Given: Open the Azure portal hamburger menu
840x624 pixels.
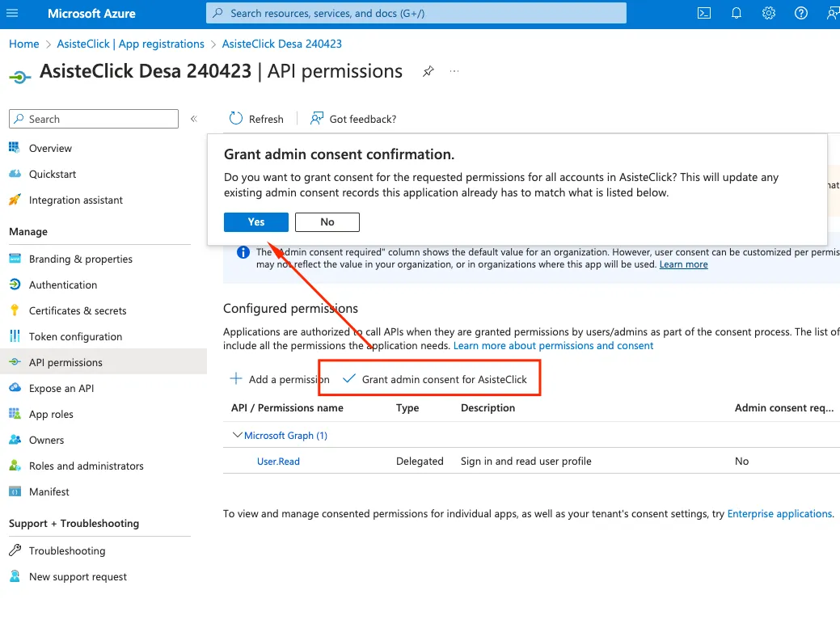Looking at the screenshot, I should coord(12,13).
